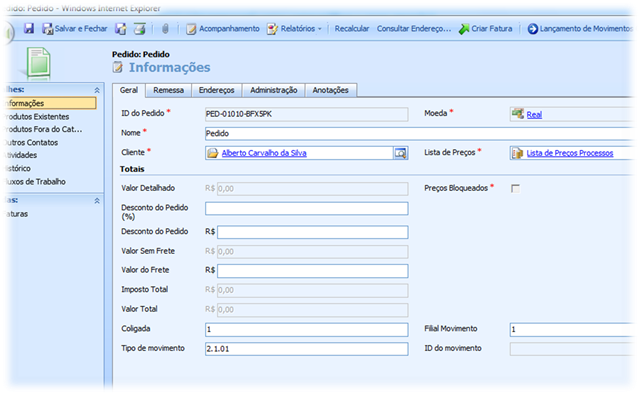Open Alberto Carvalho da Silva customer link
Viewport: 640px width, 395px height.
264,153
